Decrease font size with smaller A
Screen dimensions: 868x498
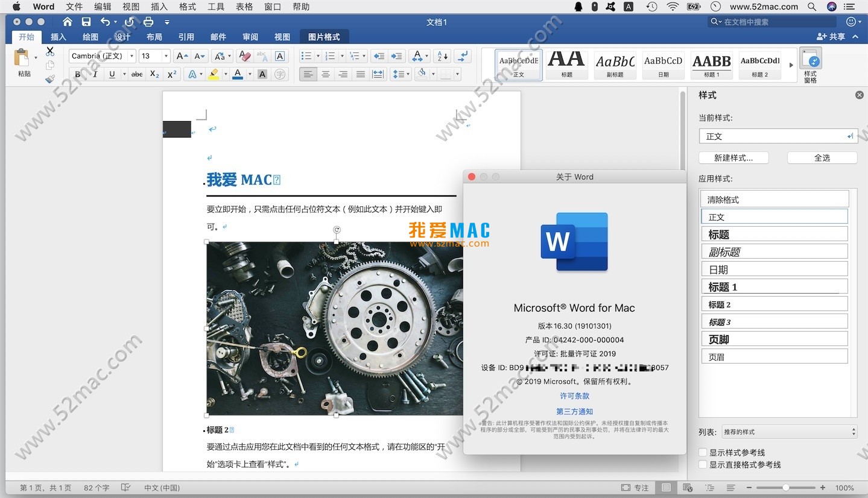click(200, 56)
